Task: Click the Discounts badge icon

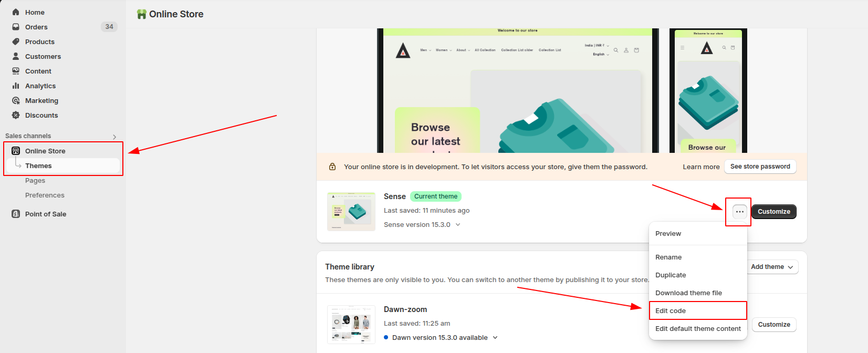Action: (x=16, y=115)
